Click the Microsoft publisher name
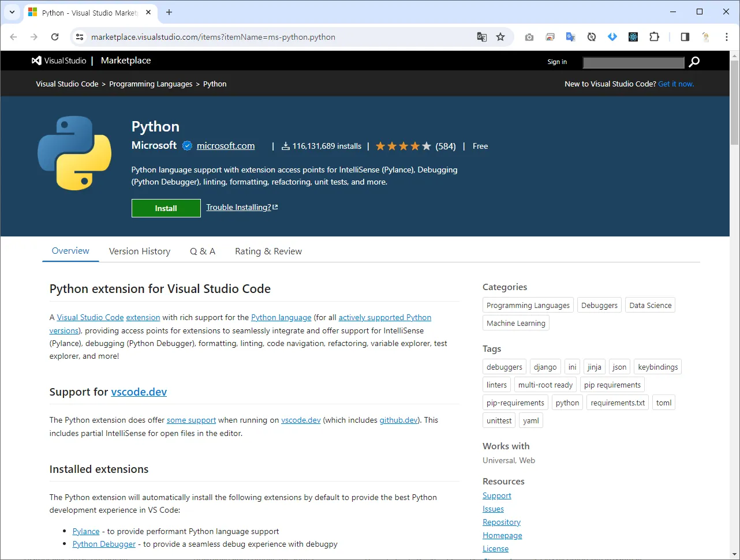Viewport: 740px width, 560px height. click(x=154, y=145)
